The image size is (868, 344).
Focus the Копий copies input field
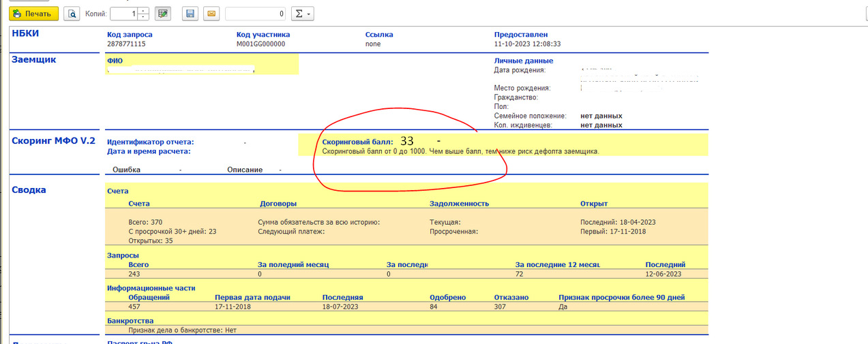click(x=123, y=13)
